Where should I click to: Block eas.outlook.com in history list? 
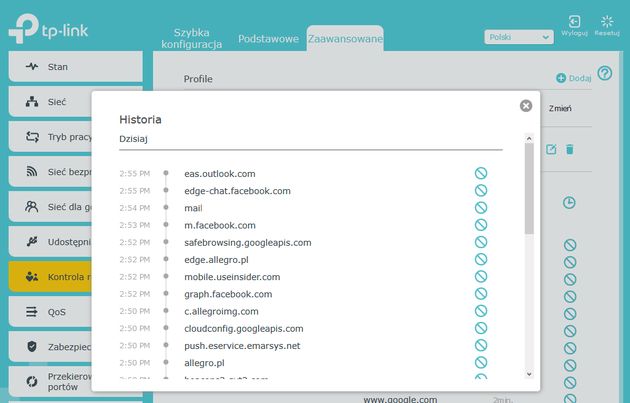tap(481, 173)
